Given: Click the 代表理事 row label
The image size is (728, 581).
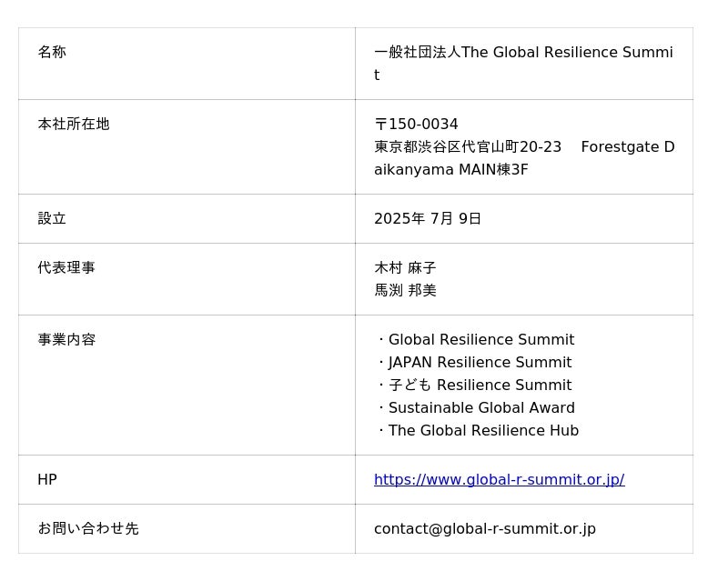Looking at the screenshot, I should point(66,267).
